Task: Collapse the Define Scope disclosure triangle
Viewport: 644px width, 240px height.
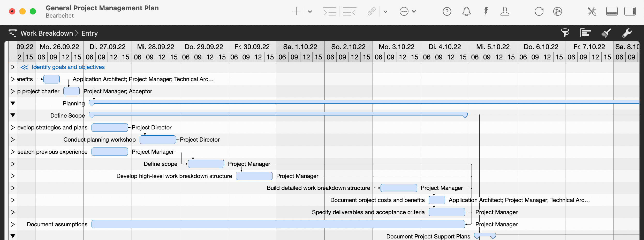Action: pos(12,115)
